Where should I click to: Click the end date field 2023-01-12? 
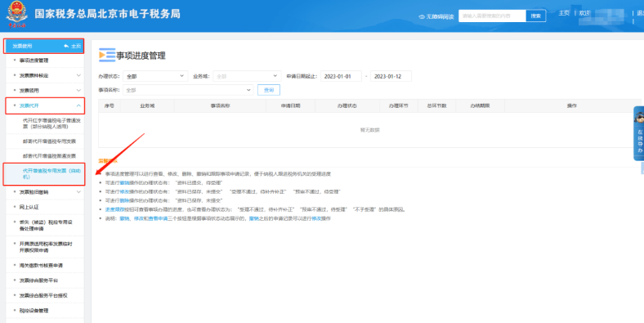[x=391, y=76]
